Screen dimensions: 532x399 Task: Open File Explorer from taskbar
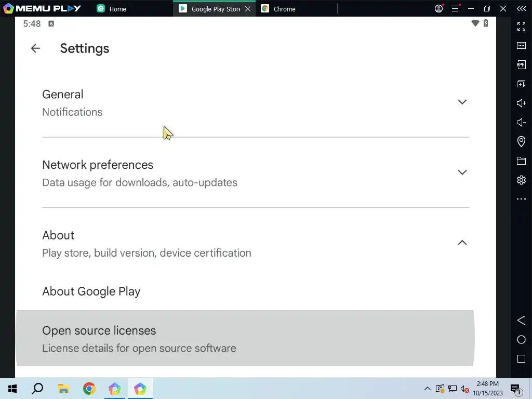[x=63, y=389]
